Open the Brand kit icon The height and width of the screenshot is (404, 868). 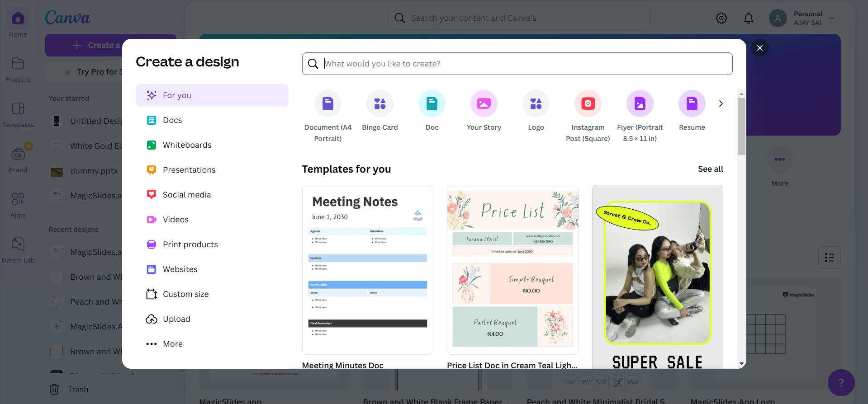[x=18, y=154]
